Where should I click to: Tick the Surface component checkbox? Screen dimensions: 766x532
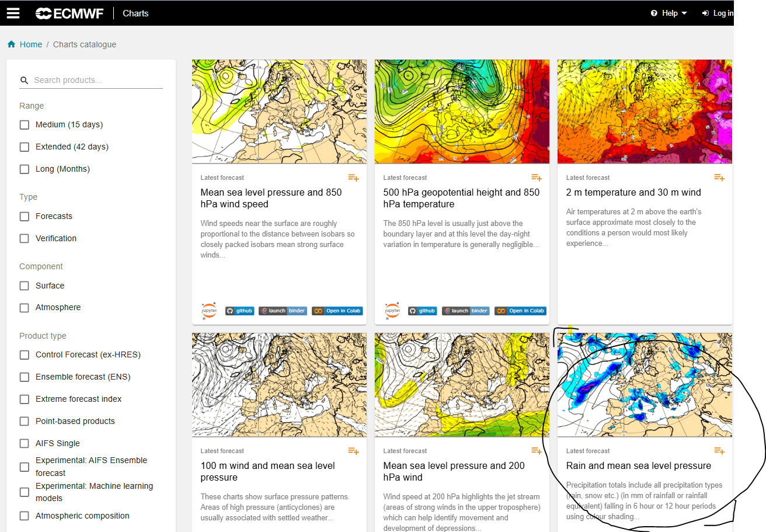coord(25,286)
